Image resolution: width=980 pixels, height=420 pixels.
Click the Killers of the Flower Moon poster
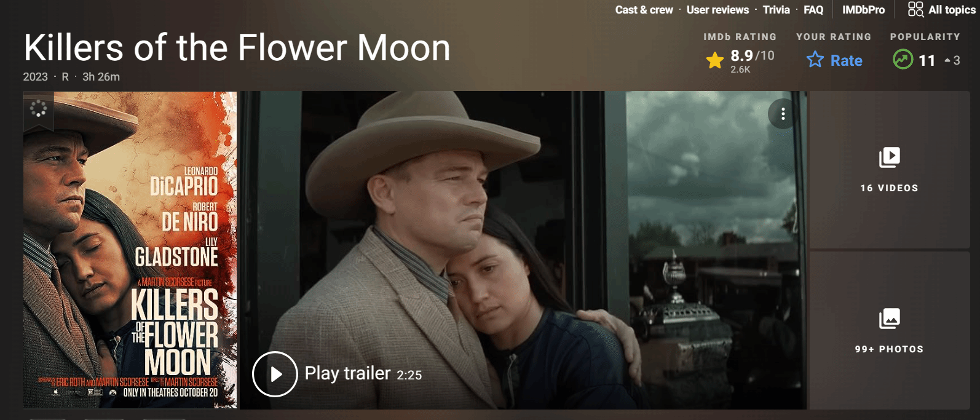(130, 250)
